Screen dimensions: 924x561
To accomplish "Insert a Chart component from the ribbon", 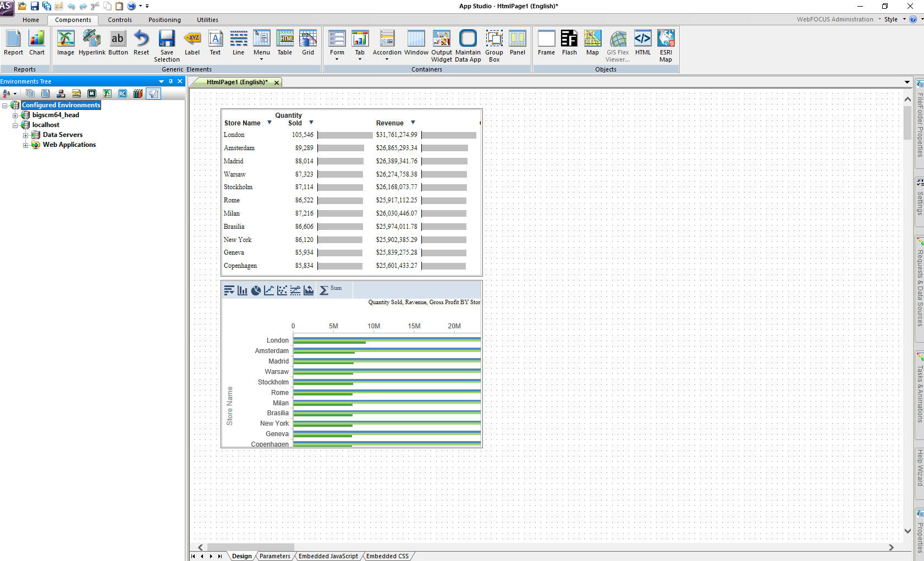I will pyautogui.click(x=37, y=43).
